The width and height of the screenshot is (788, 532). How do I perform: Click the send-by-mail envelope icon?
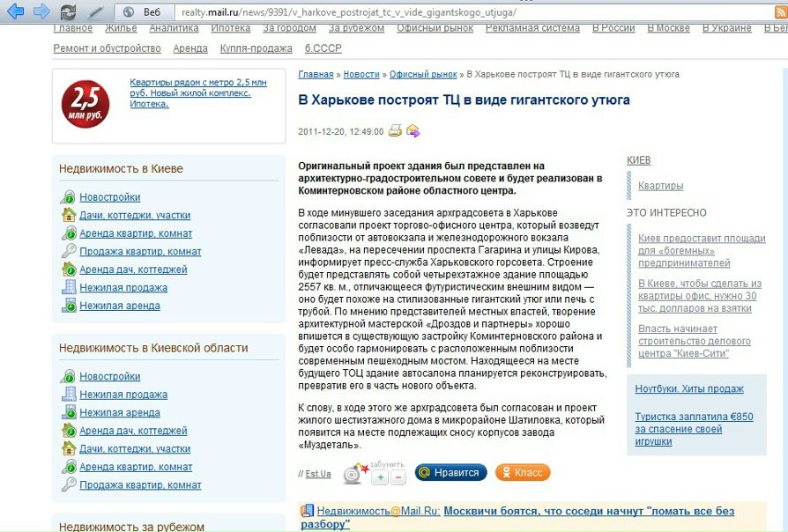413,131
